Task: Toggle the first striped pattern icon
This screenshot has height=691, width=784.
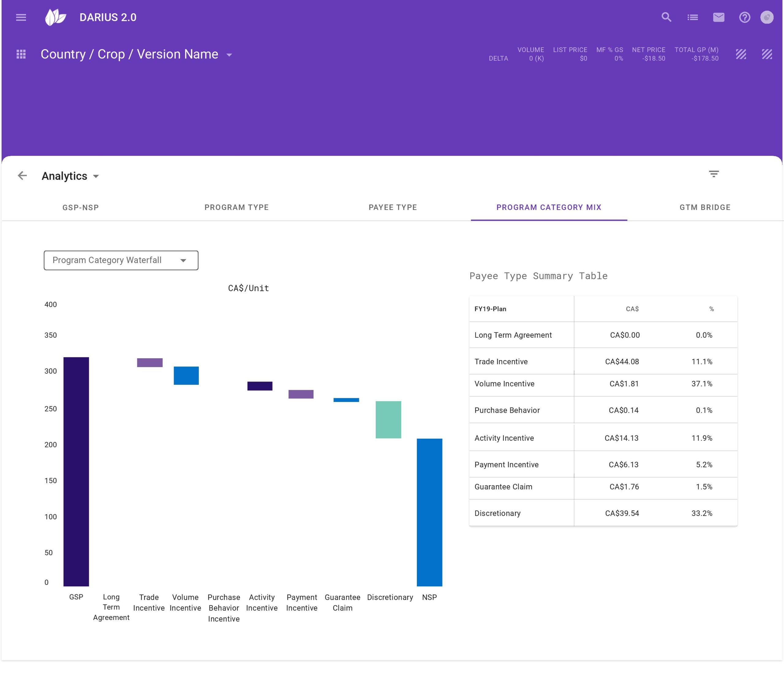Action: tap(741, 54)
